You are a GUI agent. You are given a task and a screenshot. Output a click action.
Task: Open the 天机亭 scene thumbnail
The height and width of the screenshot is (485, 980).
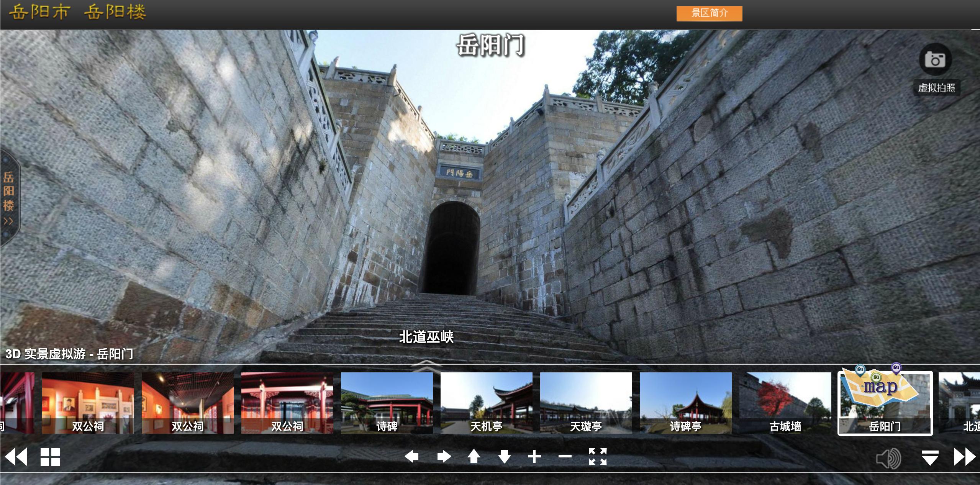pos(486,403)
